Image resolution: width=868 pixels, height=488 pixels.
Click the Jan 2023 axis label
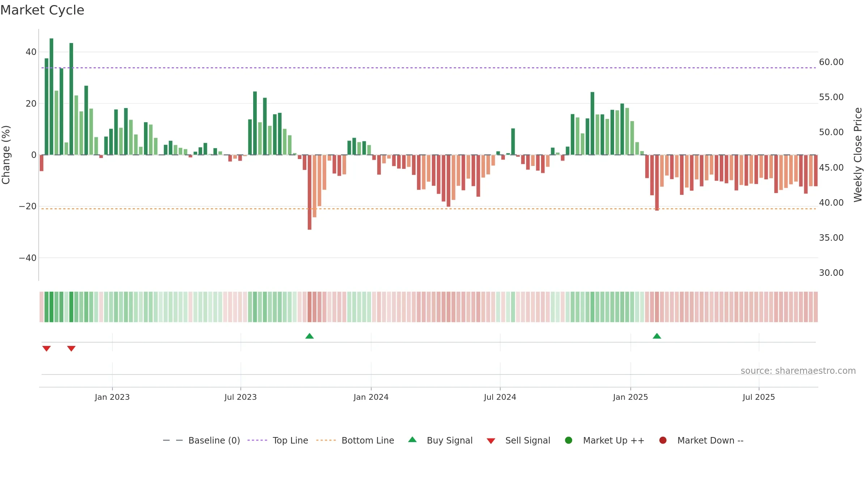pos(112,397)
